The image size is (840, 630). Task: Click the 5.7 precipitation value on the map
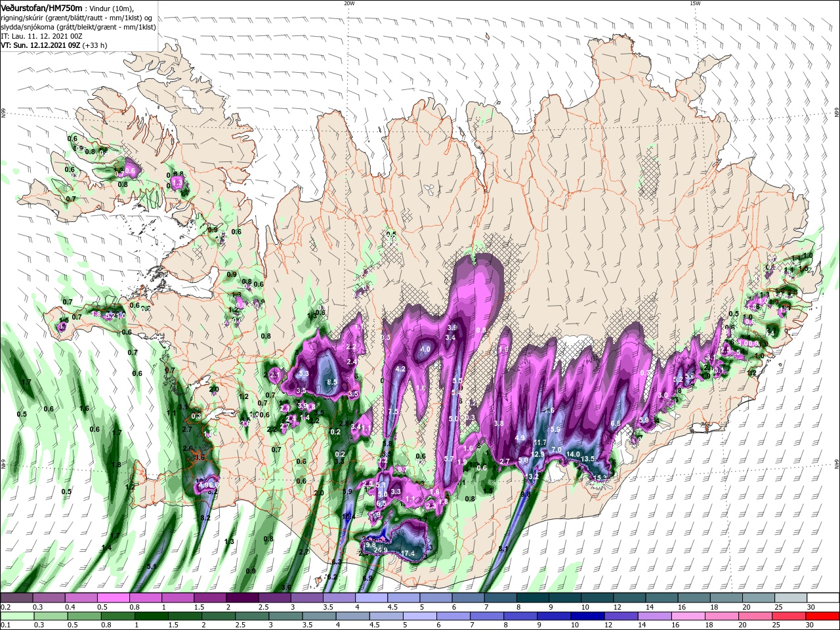449,459
